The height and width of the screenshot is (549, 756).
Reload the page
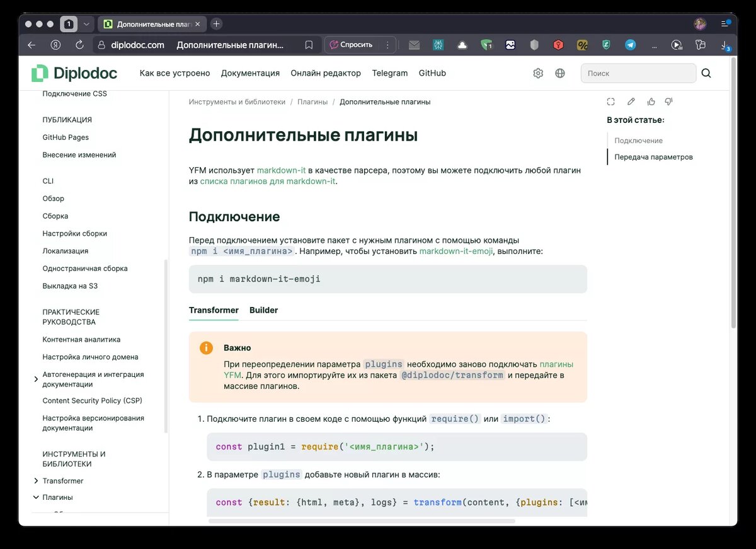(x=79, y=45)
